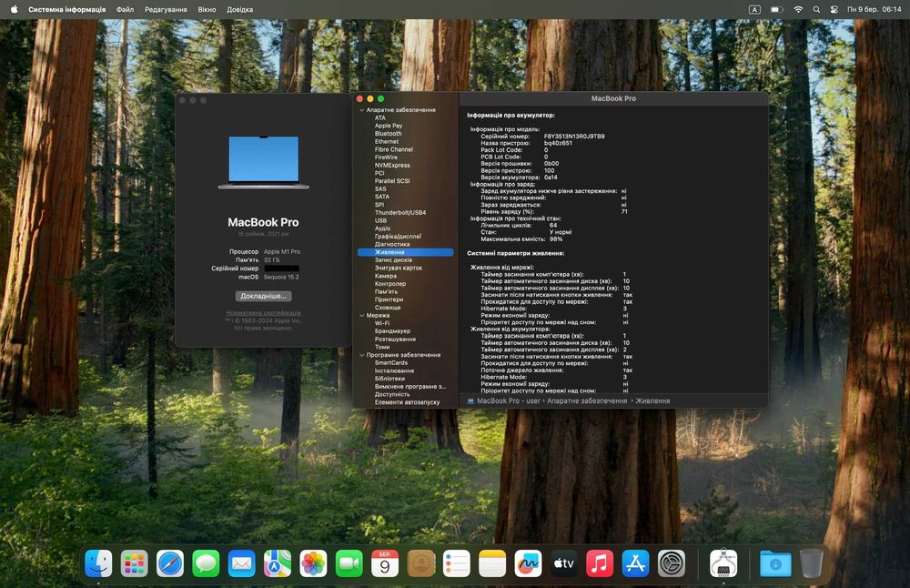Select Thunderbolt/USB4 in the sidebar
This screenshot has height=588, width=910.
[399, 212]
